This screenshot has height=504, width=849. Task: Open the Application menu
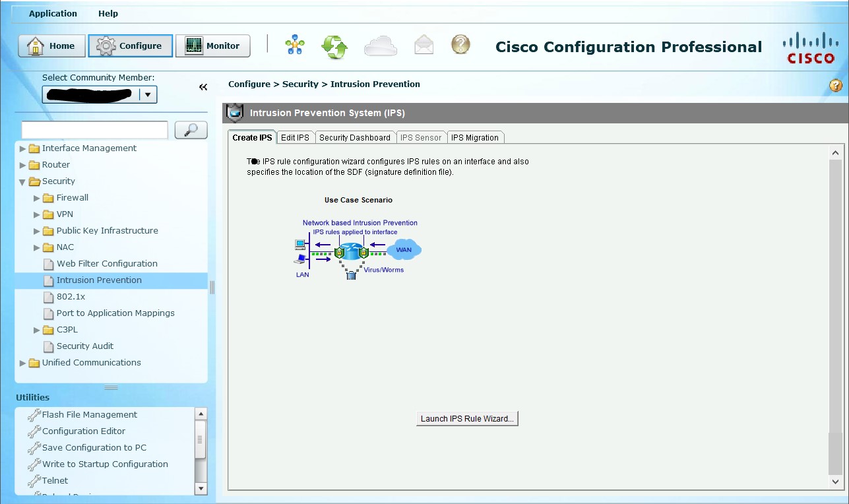coord(53,13)
